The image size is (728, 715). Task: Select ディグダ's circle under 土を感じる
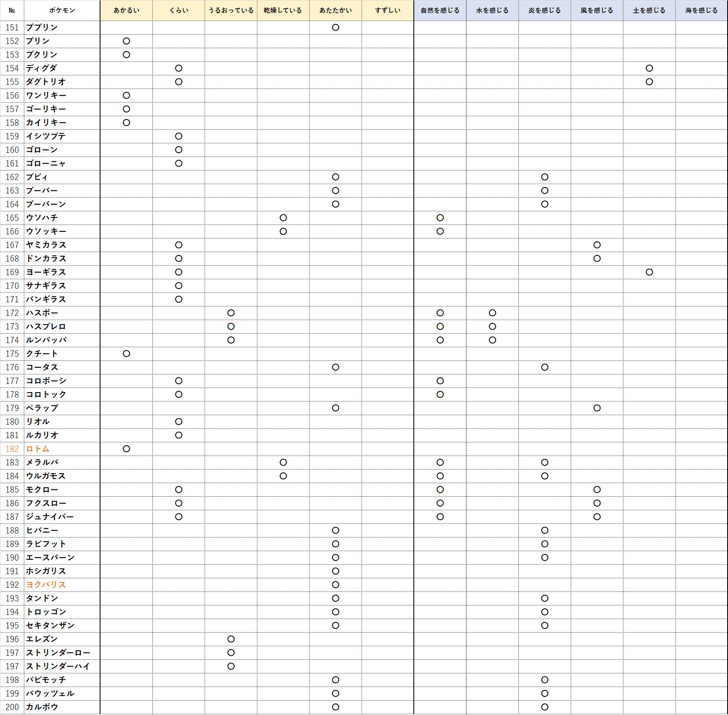coord(649,68)
